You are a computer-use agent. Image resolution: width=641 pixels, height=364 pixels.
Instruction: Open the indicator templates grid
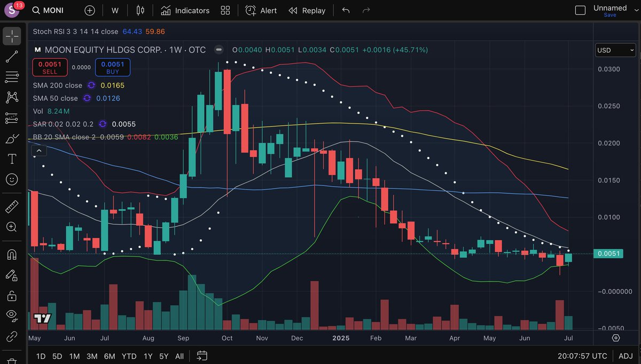225,11
